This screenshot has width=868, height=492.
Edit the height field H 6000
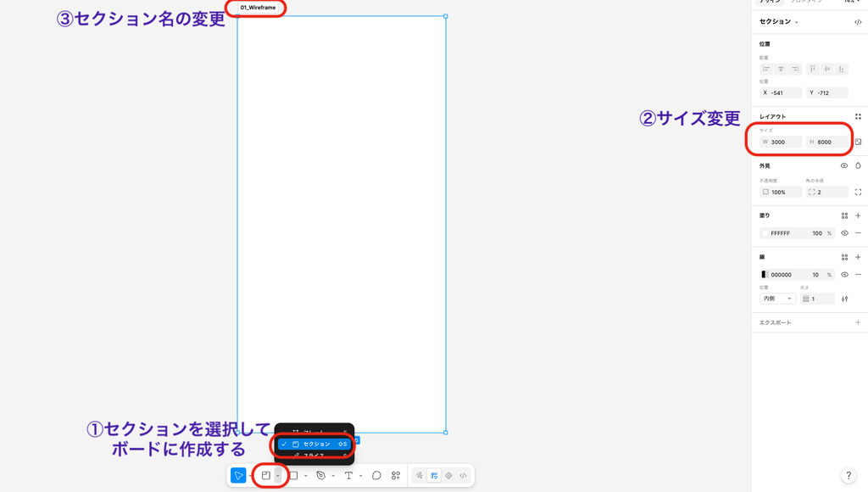(827, 142)
